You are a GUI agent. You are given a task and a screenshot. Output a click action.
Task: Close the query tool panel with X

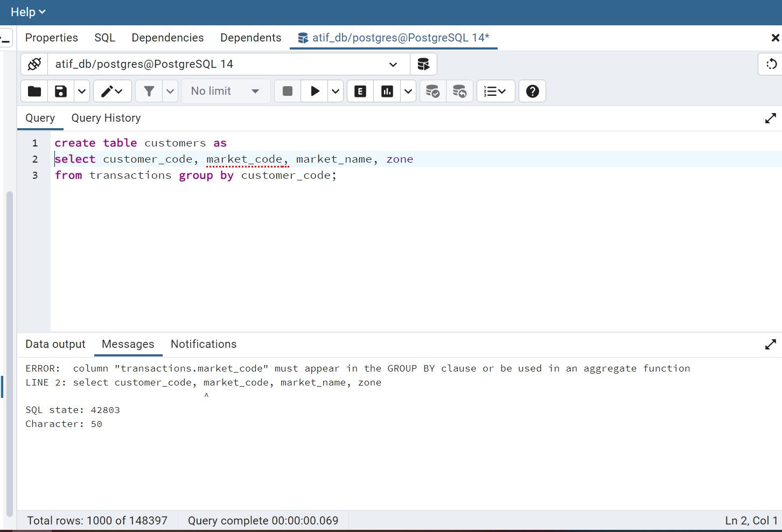pos(775,38)
